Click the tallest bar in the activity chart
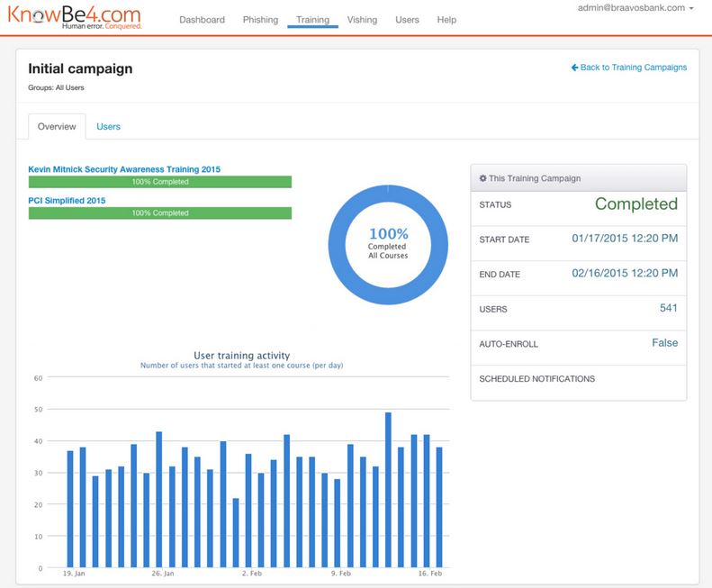712x588 pixels. click(388, 490)
